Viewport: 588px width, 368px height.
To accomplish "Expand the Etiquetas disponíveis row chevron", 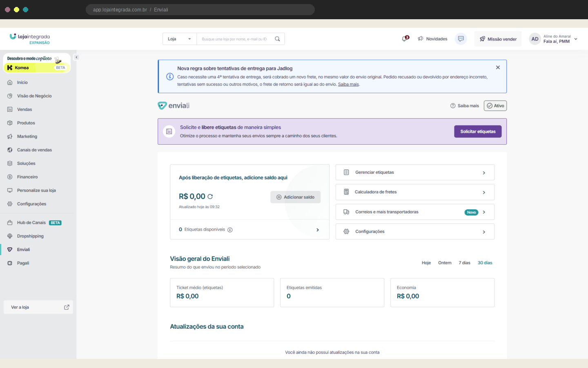I will tap(318, 230).
